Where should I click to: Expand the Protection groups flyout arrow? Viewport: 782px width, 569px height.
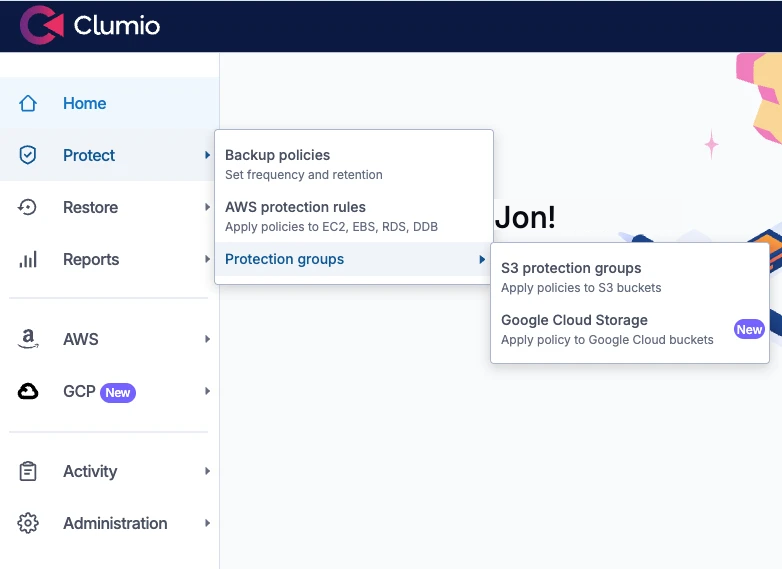point(482,259)
